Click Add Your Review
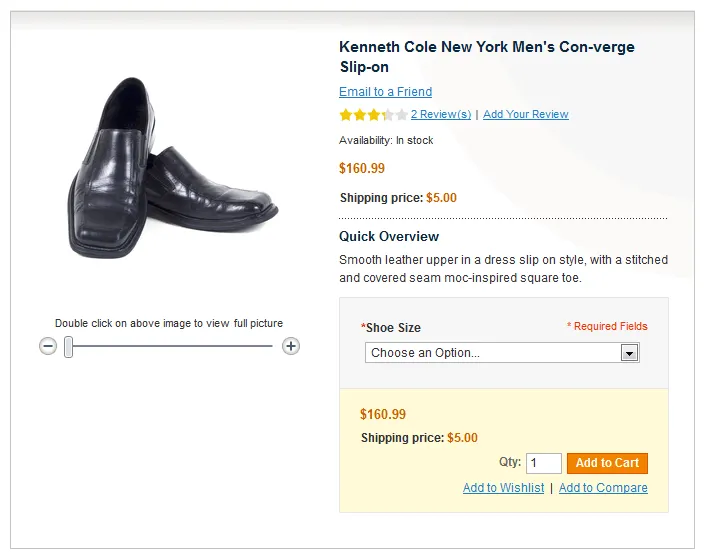The image size is (705, 559). pyautogui.click(x=525, y=115)
